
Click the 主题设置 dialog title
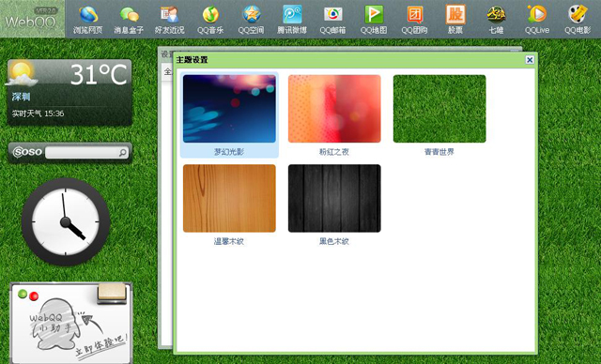tap(192, 60)
